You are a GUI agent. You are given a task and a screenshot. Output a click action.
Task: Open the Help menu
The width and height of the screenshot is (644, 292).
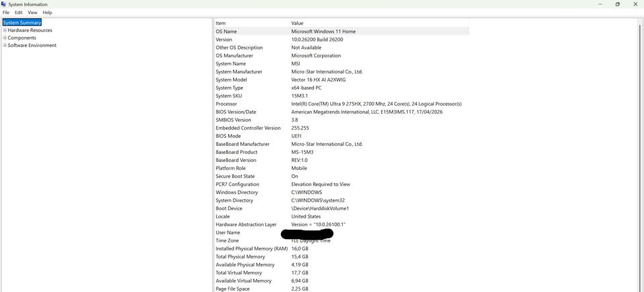pyautogui.click(x=47, y=13)
